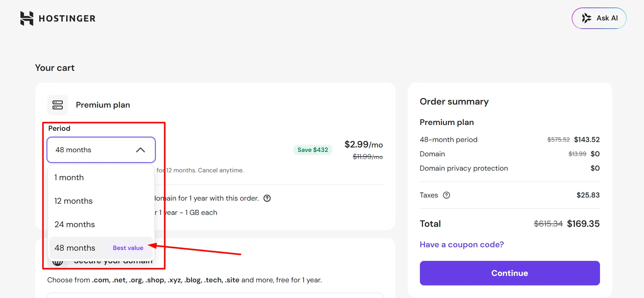The image size is (644, 298).
Task: Click the Taxes amount $25.83
Action: pyautogui.click(x=588, y=195)
